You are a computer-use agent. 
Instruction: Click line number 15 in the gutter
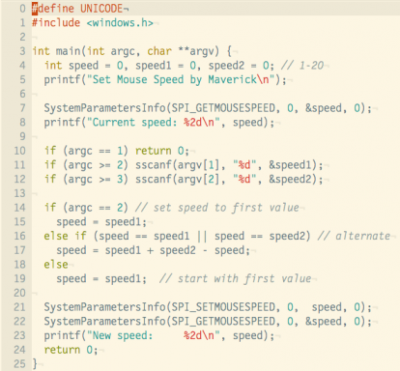coord(19,222)
